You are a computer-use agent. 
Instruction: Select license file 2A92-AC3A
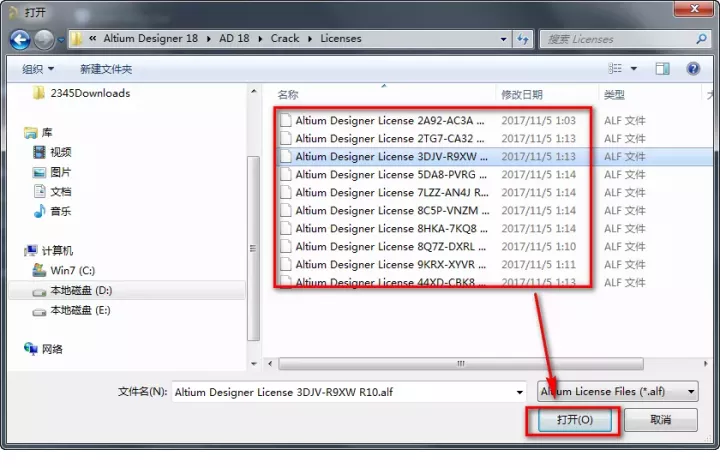(389, 120)
